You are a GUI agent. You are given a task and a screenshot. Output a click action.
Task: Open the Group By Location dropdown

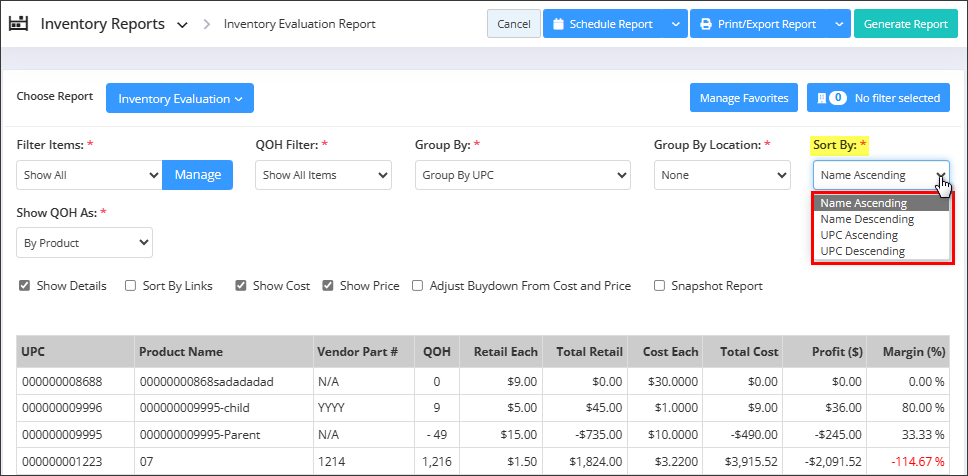pos(722,175)
